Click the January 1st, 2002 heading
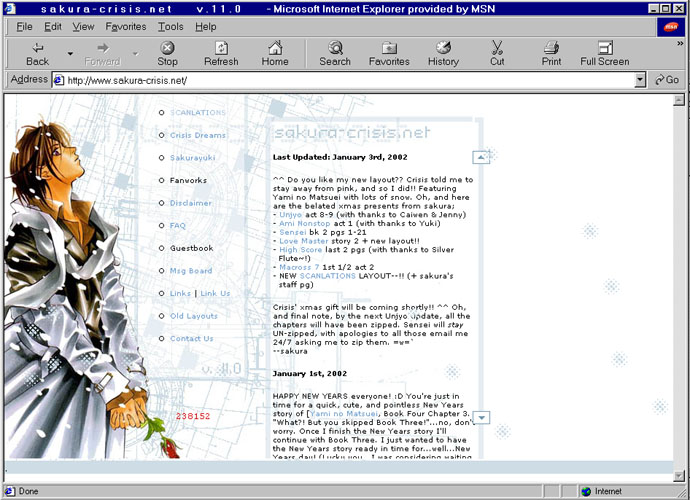This screenshot has height=500, width=690. coord(310,374)
